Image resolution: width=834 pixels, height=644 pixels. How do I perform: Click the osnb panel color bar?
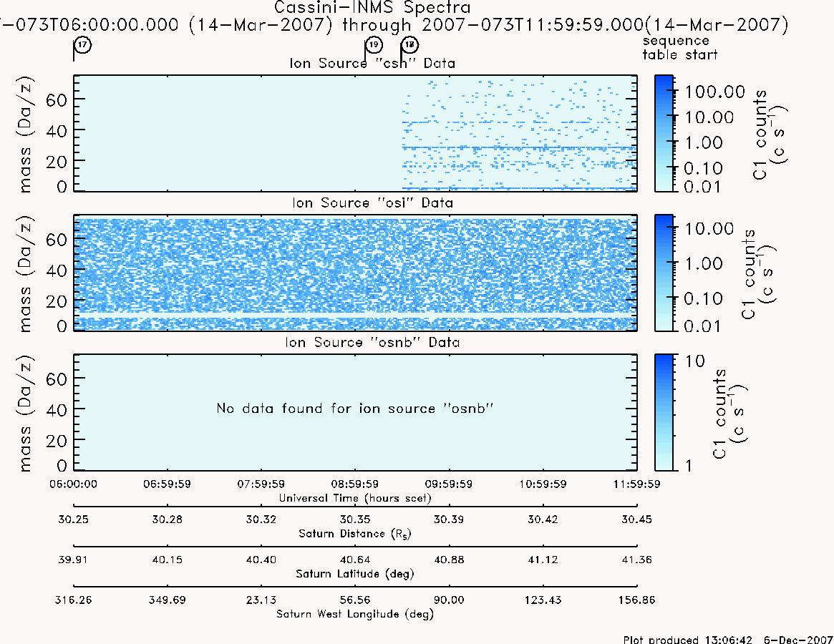[x=664, y=413]
